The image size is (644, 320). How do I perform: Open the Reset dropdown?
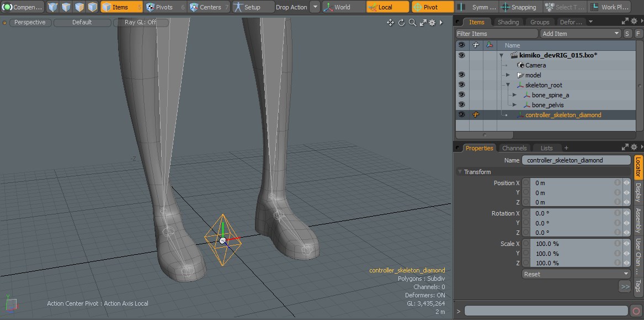[x=576, y=274]
